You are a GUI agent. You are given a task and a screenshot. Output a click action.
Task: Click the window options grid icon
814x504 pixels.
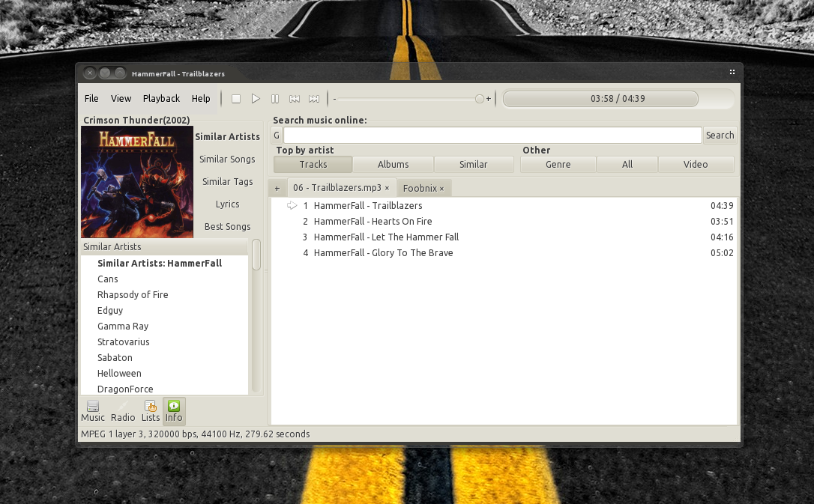click(732, 72)
